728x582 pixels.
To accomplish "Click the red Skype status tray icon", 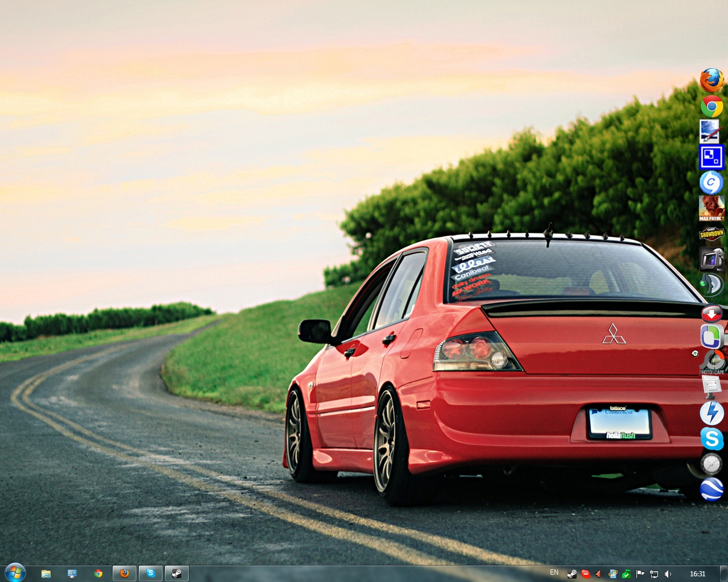I will click(x=586, y=574).
